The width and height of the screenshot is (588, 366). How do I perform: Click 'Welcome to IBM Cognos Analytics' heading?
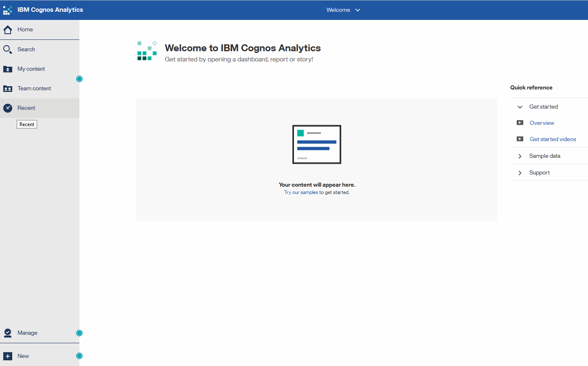243,48
